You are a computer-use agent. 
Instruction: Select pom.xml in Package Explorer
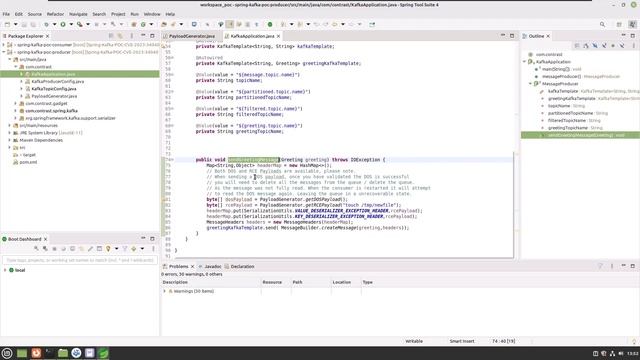coord(28,162)
